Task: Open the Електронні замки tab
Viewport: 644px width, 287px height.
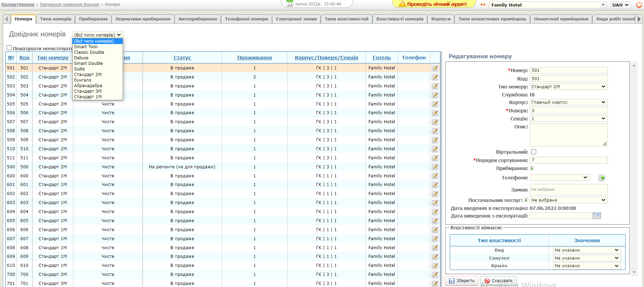Action: click(x=296, y=19)
